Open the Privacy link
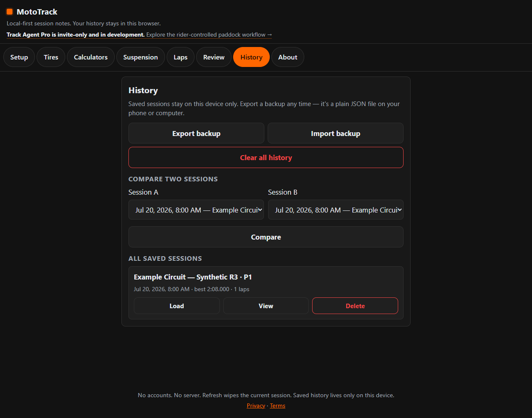532x418 pixels. [256, 406]
